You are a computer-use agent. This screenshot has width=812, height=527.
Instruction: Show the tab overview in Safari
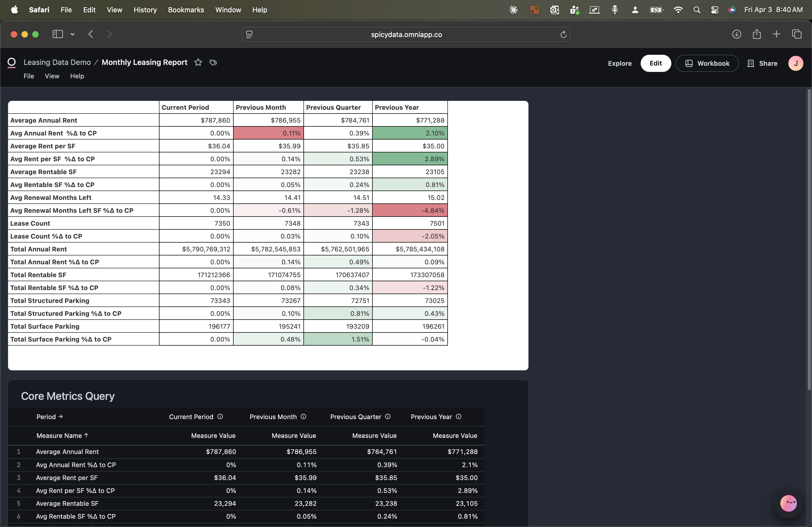coord(797,34)
